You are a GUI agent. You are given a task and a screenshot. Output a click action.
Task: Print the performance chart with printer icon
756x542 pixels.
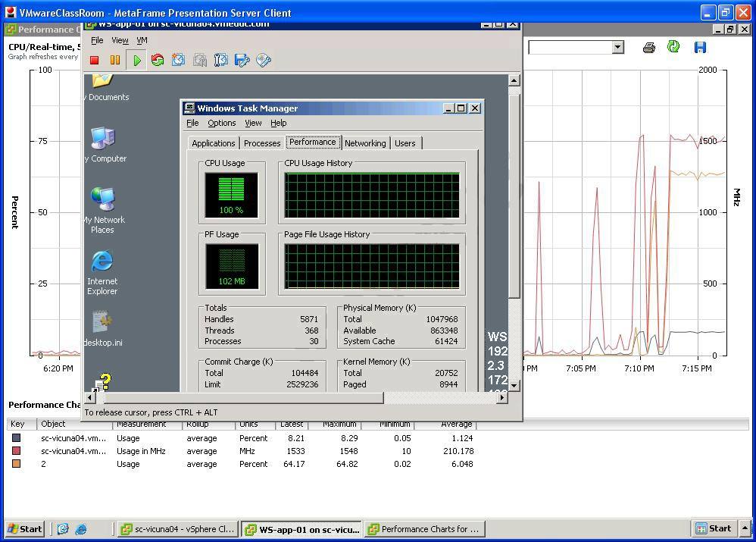pos(649,47)
